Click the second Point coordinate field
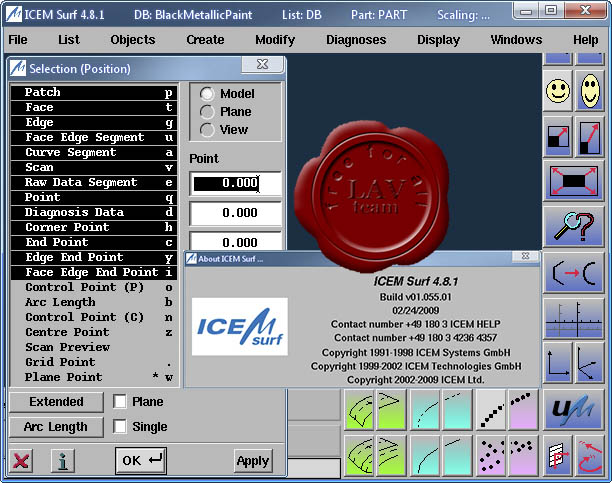Viewport: 612px width, 483px height. [x=236, y=213]
